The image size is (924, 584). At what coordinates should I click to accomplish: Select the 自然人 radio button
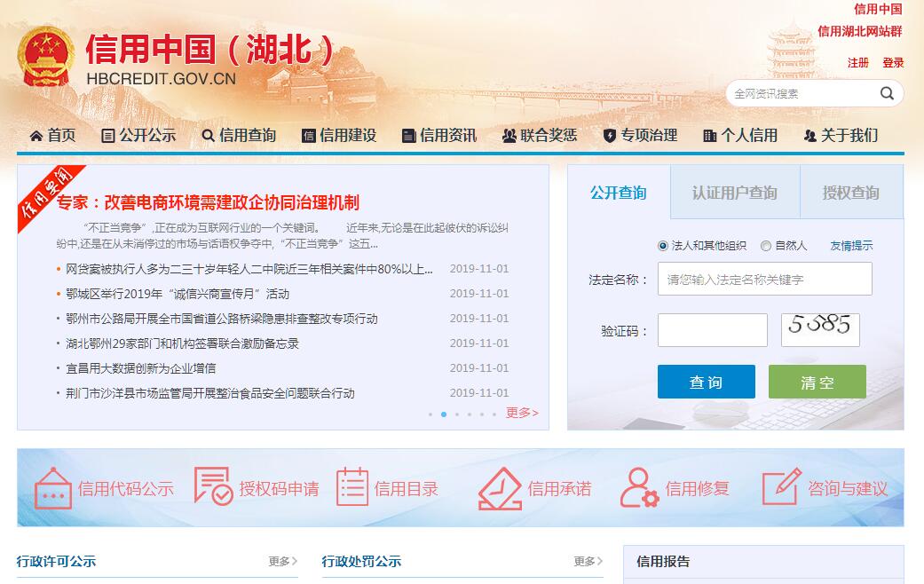[766, 246]
